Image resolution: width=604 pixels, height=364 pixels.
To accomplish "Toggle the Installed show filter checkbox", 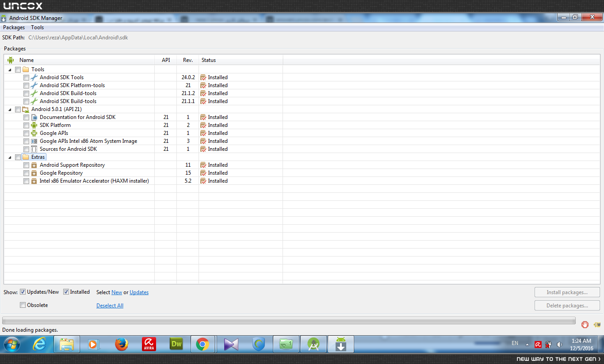I will point(66,292).
